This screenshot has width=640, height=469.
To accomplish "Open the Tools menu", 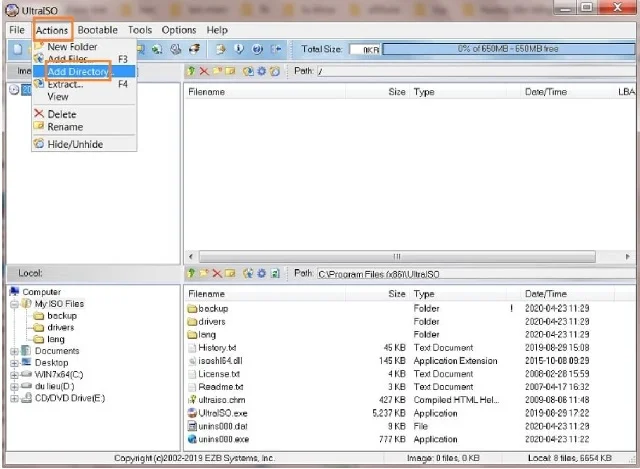I will [x=140, y=30].
